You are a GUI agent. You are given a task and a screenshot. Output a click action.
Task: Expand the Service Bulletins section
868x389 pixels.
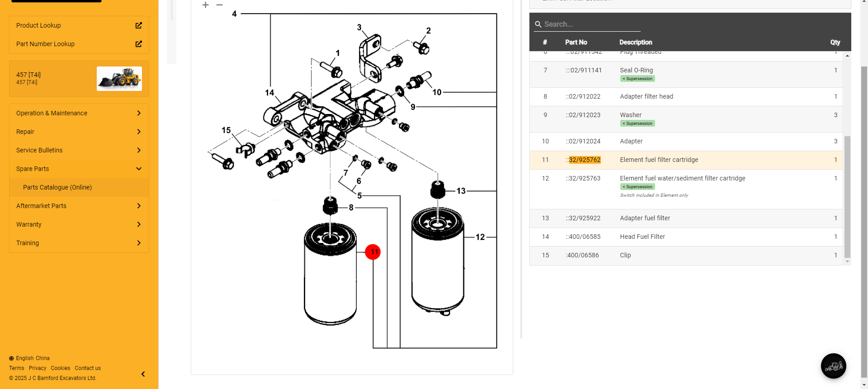[79, 150]
